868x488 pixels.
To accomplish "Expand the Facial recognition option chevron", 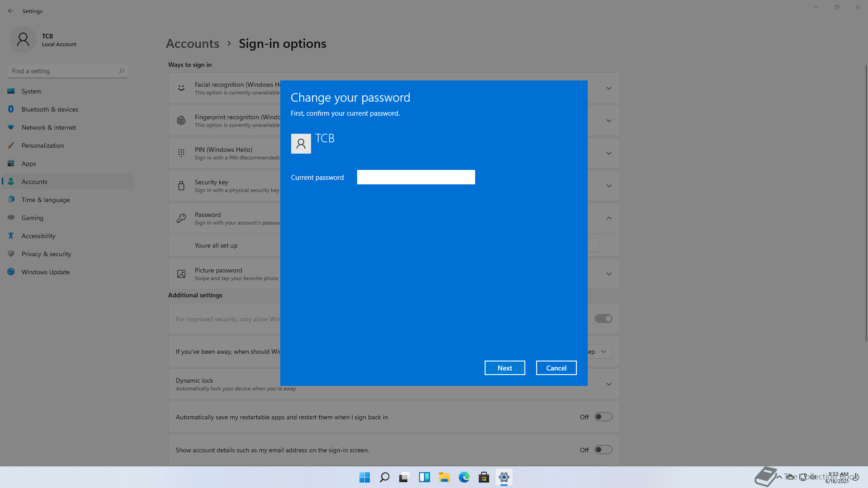I will click(x=609, y=88).
